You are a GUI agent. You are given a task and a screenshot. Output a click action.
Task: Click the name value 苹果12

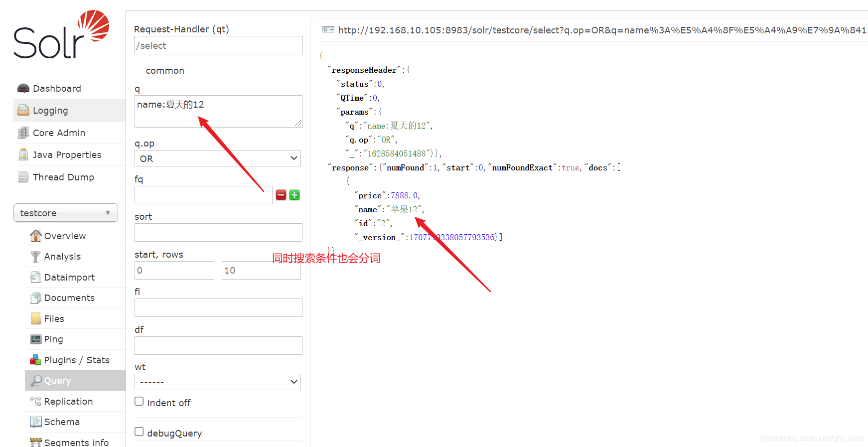404,209
